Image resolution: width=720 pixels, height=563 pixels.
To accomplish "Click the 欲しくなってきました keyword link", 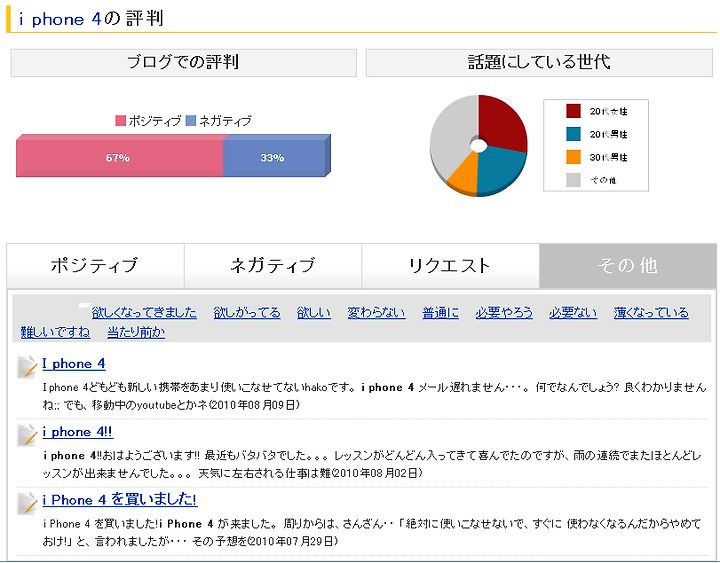I will coord(144,313).
